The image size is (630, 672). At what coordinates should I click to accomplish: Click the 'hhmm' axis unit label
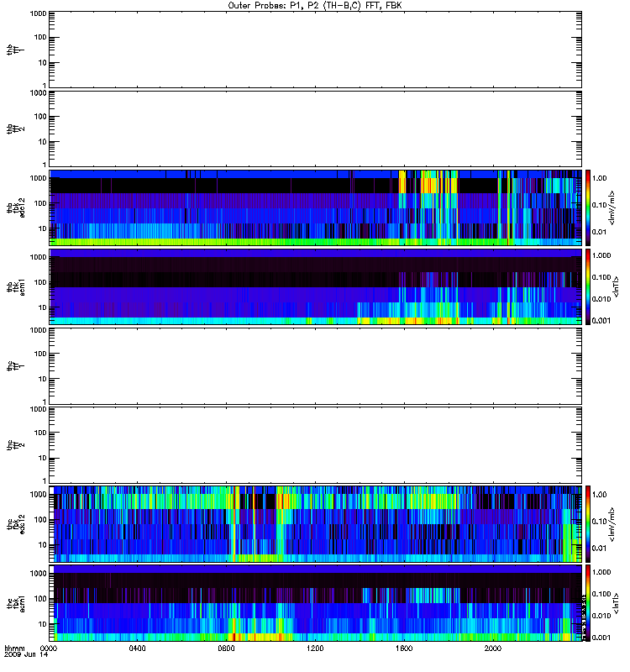click(14, 648)
